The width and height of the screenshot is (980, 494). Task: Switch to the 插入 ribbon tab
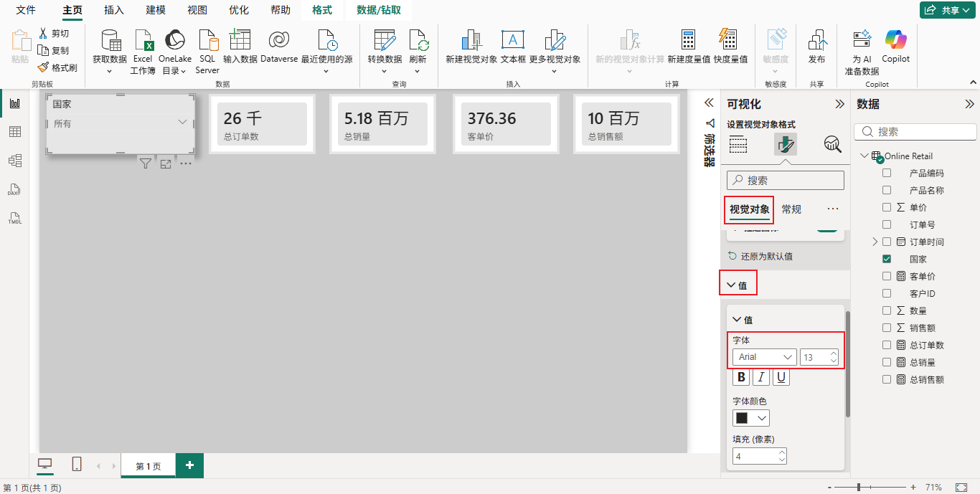click(x=114, y=10)
